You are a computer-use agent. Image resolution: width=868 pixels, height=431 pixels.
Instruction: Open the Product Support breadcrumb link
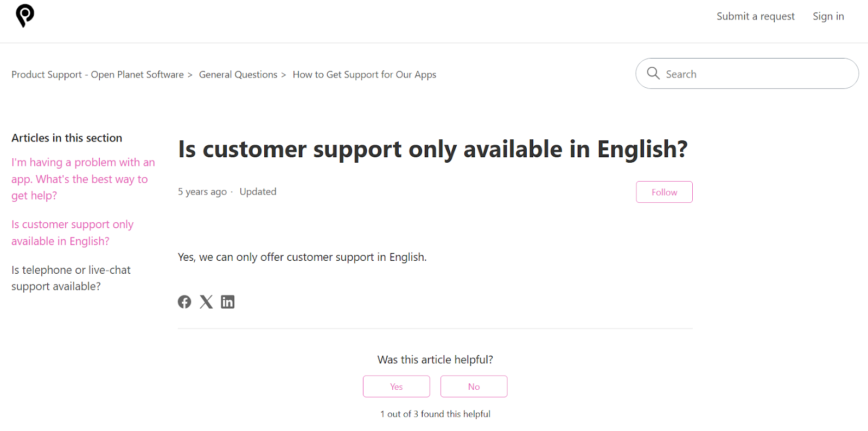tap(98, 74)
